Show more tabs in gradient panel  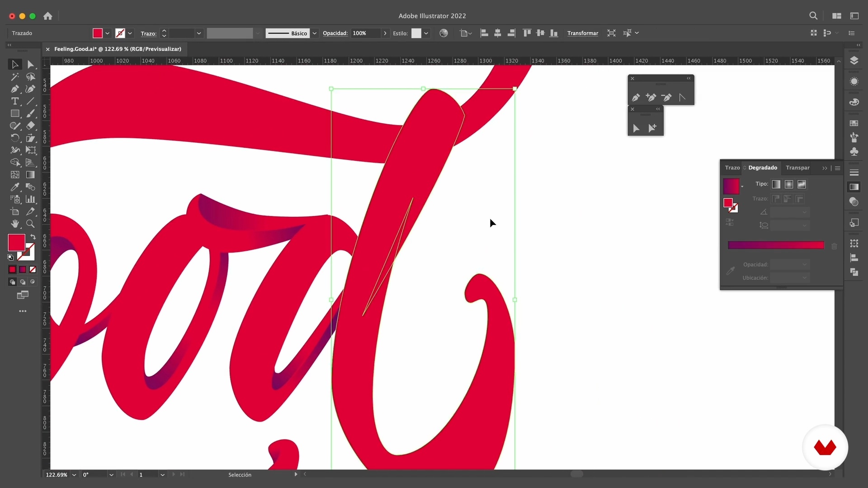coord(825,168)
